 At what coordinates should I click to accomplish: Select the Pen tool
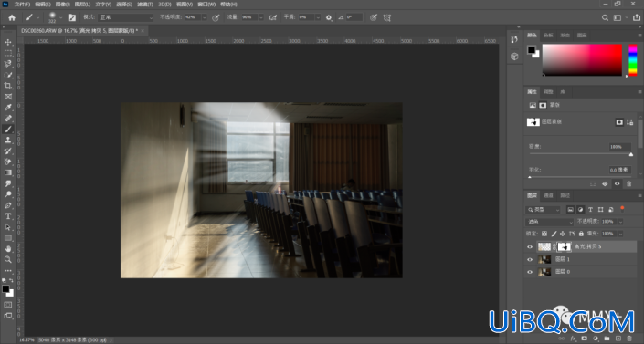8,205
